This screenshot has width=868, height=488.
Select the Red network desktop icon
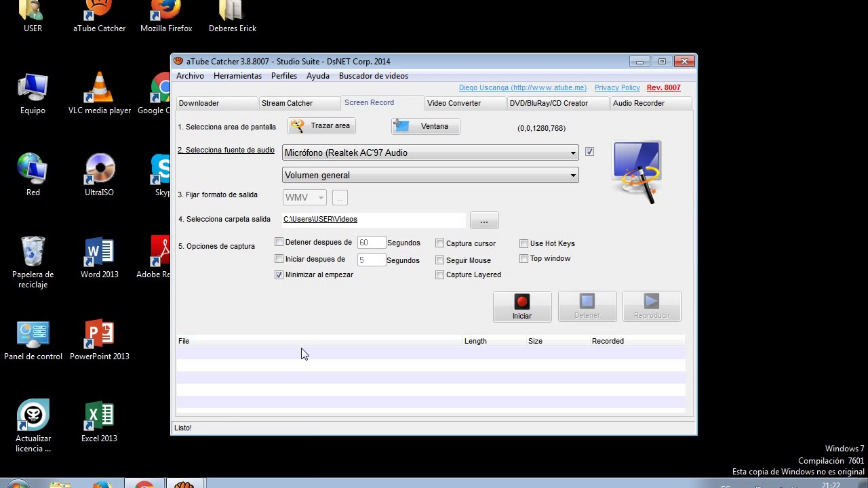(x=33, y=176)
